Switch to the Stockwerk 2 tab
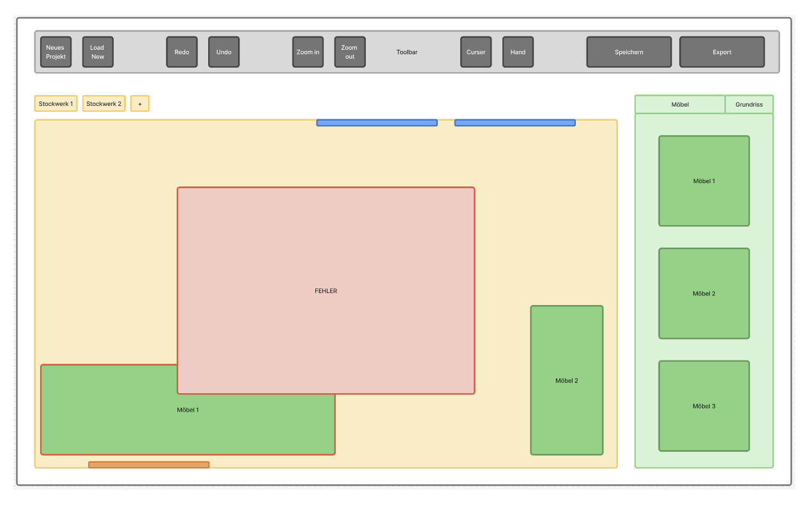The width and height of the screenshot is (812, 508). click(104, 103)
